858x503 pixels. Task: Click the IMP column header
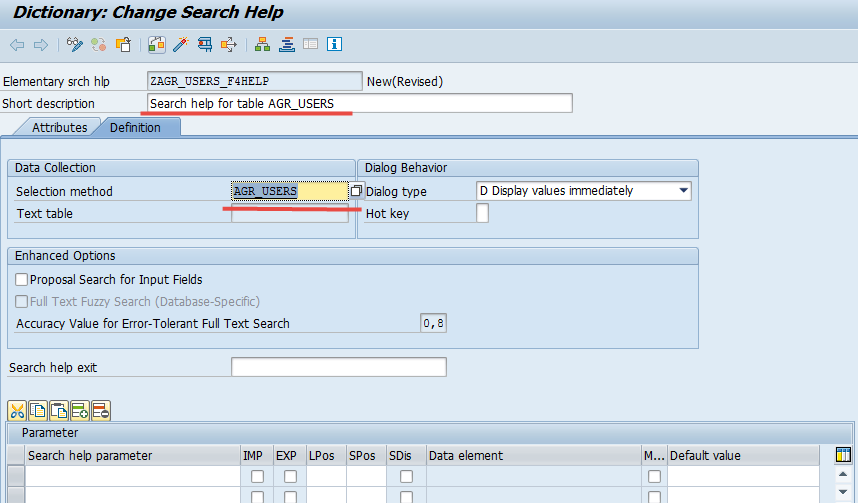[257, 455]
